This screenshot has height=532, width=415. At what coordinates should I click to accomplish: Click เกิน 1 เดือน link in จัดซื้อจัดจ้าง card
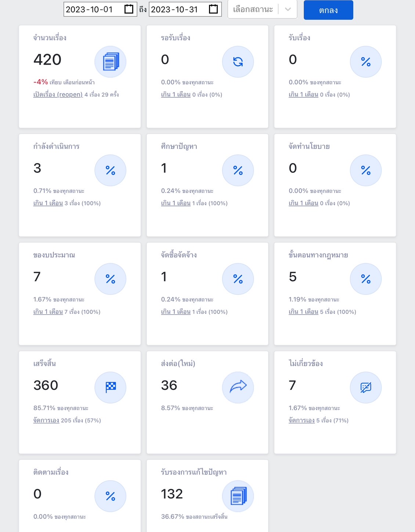pos(176,312)
